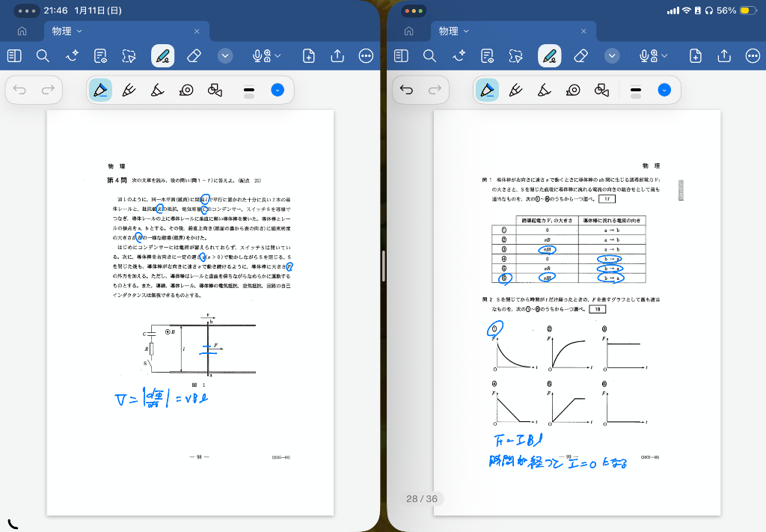Open the blue pen color swatch in right window
766x532 pixels.
(x=664, y=90)
